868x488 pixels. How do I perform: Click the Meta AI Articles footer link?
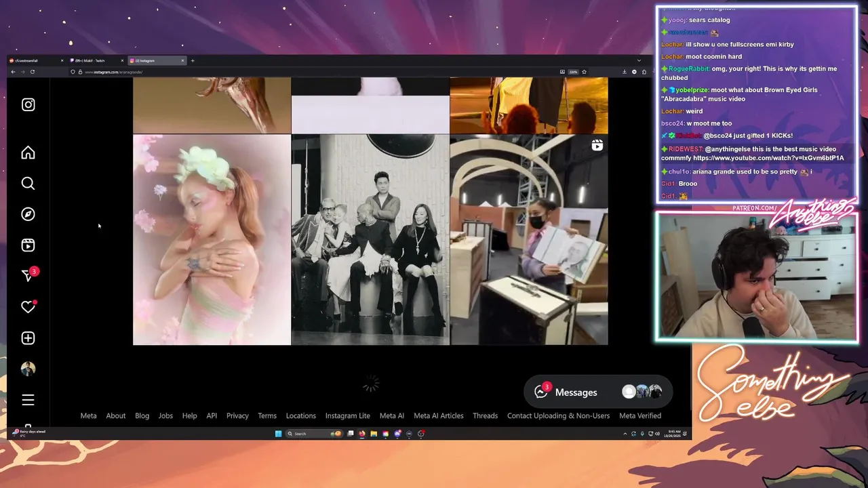click(x=439, y=415)
